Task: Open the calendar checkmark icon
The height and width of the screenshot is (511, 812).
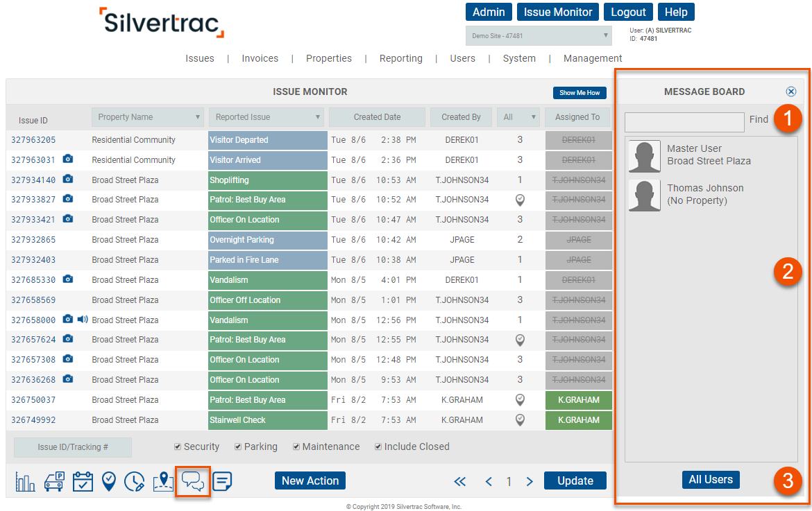Action: pos(83,481)
